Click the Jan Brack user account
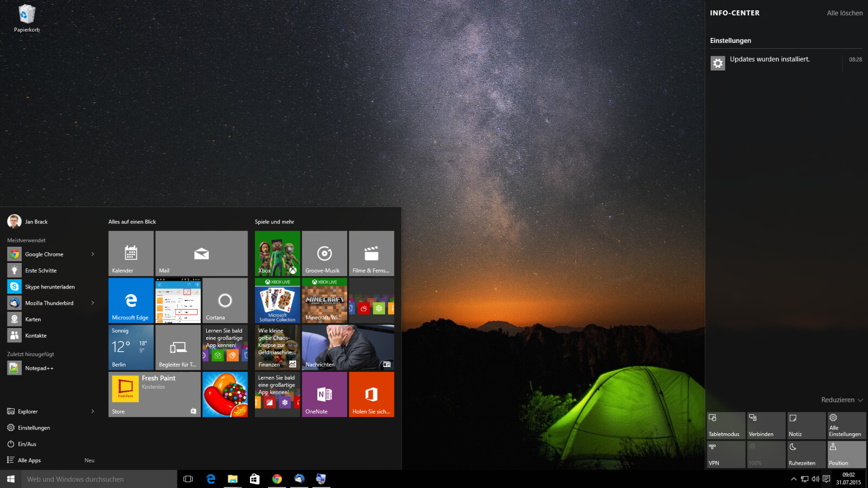The image size is (868, 488). click(27, 221)
